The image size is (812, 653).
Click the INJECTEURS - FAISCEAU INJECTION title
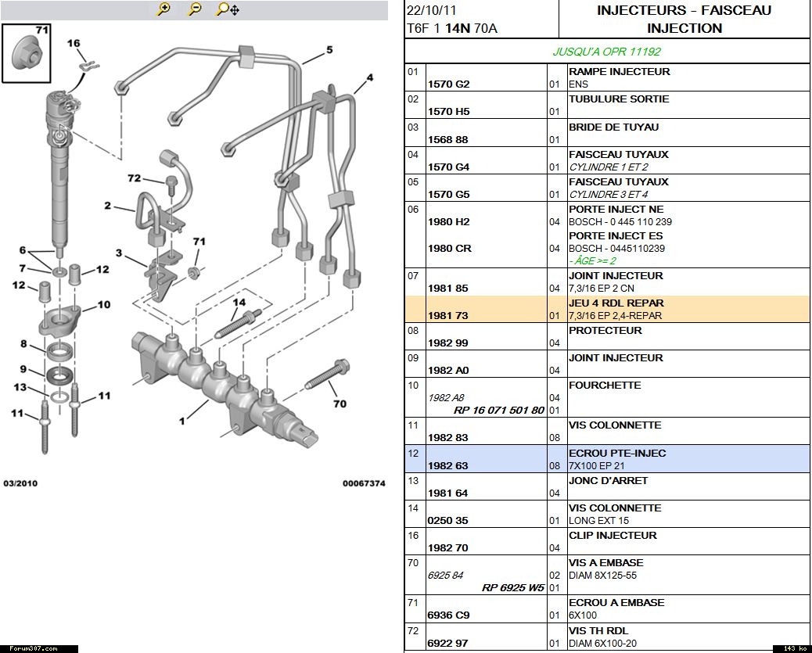pos(684,20)
